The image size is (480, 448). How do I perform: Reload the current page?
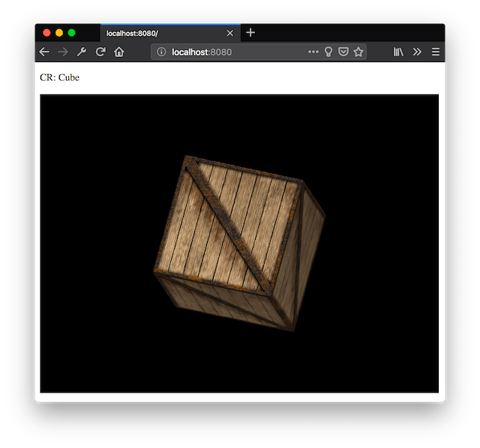(x=100, y=52)
